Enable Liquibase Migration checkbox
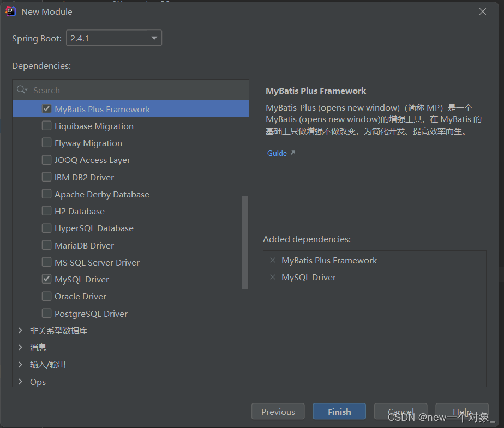This screenshot has height=428, width=504. point(46,126)
